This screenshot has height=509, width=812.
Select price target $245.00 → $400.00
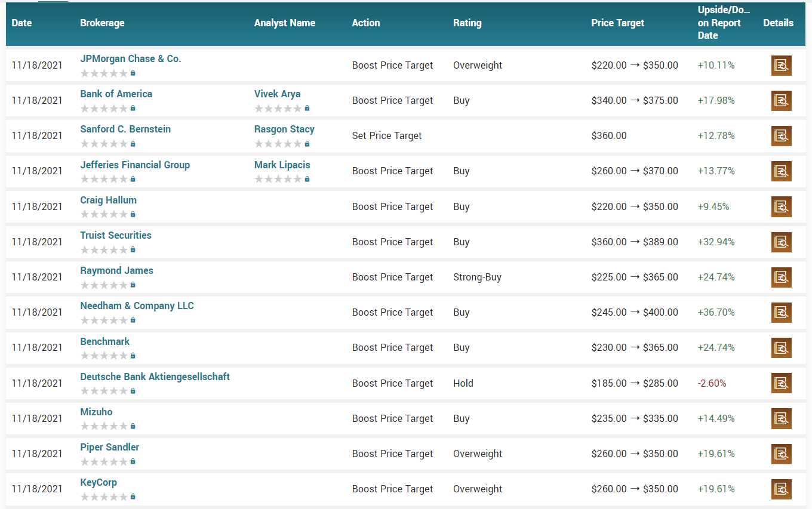click(635, 312)
